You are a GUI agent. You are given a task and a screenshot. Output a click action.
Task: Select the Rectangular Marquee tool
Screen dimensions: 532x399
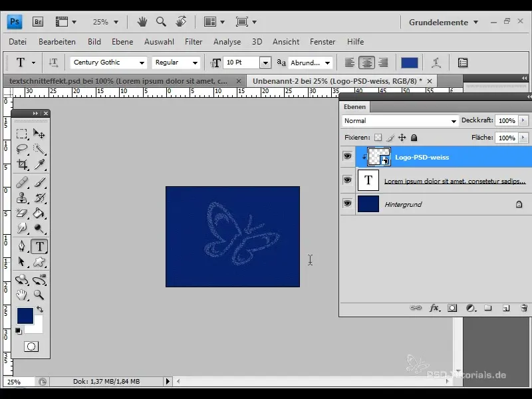click(x=22, y=134)
